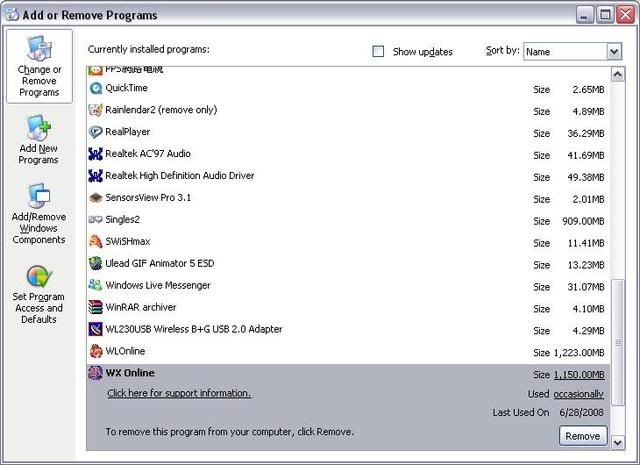Viewport: 640px width, 465px height.
Task: Click the 1,223.00MB size value
Action: point(579,353)
